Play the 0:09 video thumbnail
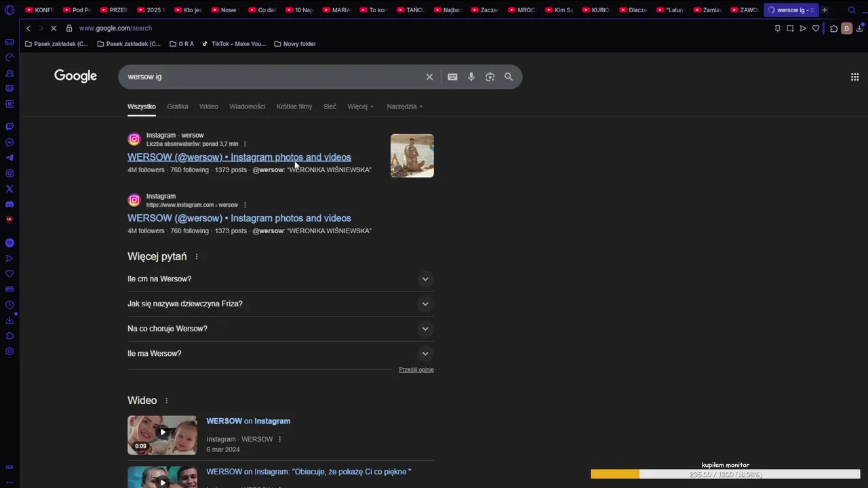Viewport: 868px width, 488px height. click(162, 435)
